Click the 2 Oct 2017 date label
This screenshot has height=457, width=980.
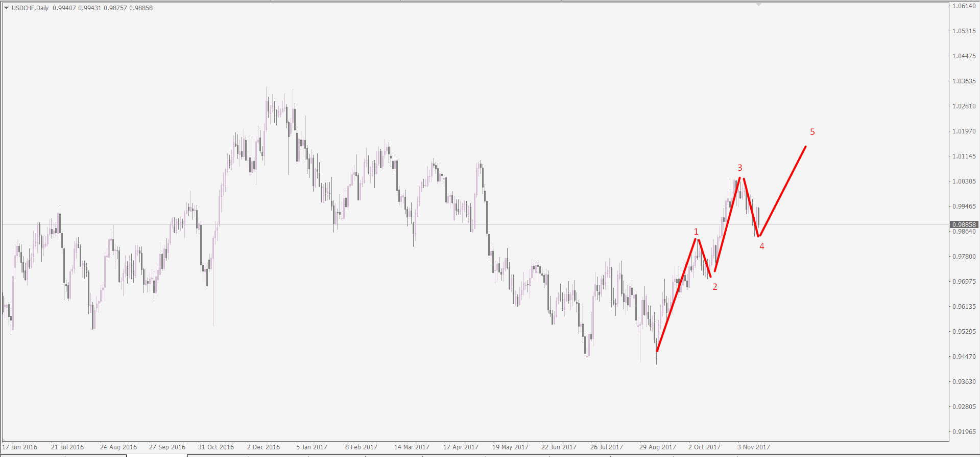[704, 447]
